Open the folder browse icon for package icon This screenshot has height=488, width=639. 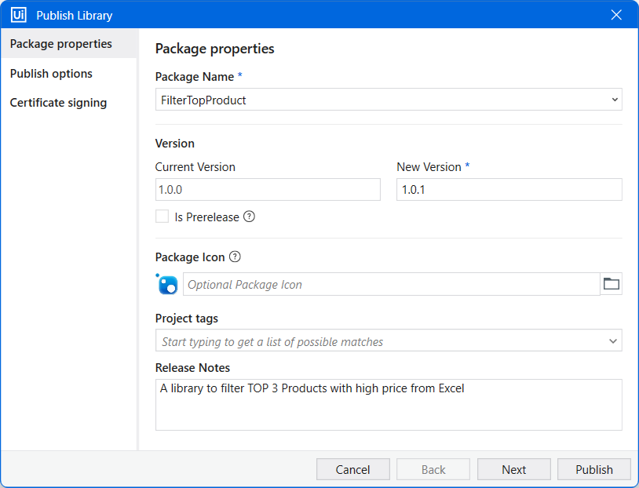[611, 284]
